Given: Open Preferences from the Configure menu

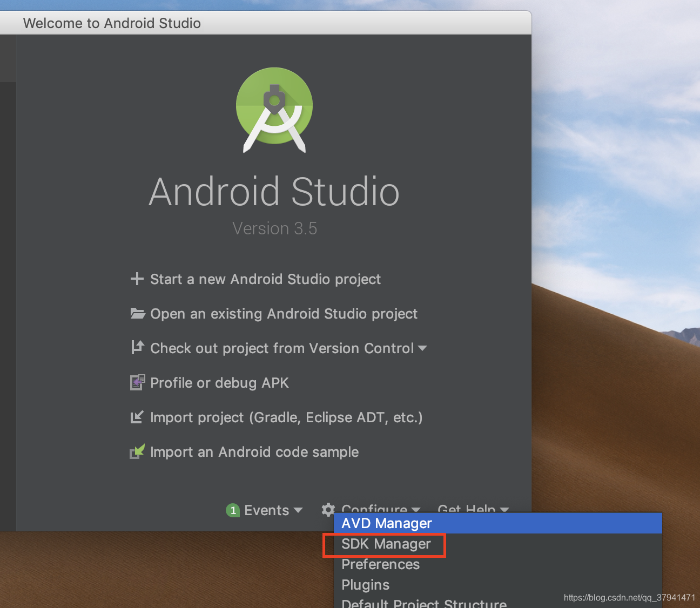Looking at the screenshot, I should (x=380, y=564).
